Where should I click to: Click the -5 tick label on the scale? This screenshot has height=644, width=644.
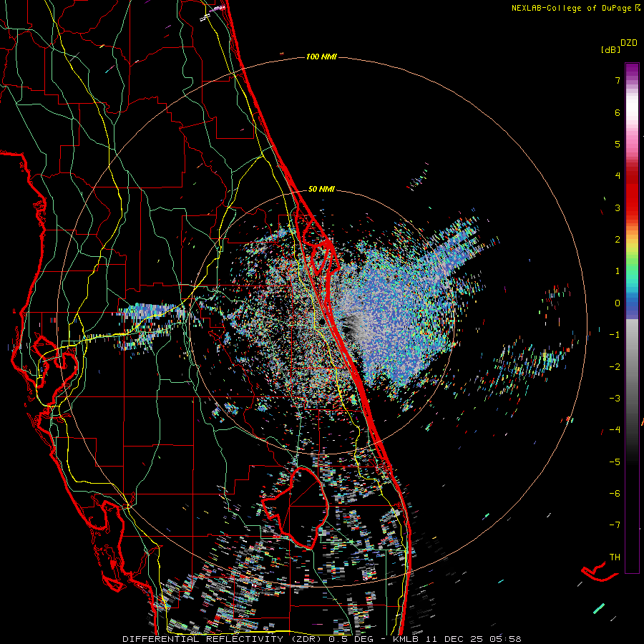(615, 462)
